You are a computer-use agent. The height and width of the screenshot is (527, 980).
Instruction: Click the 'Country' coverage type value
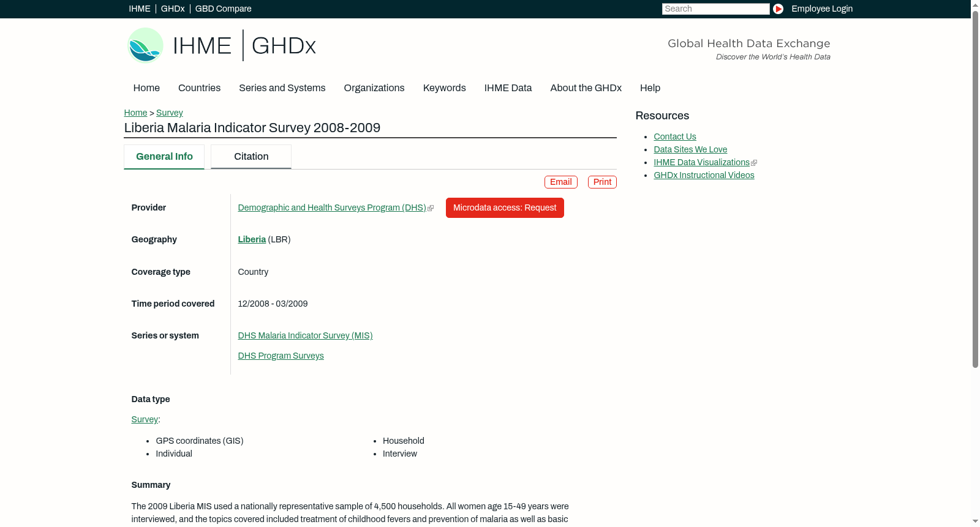tap(253, 272)
